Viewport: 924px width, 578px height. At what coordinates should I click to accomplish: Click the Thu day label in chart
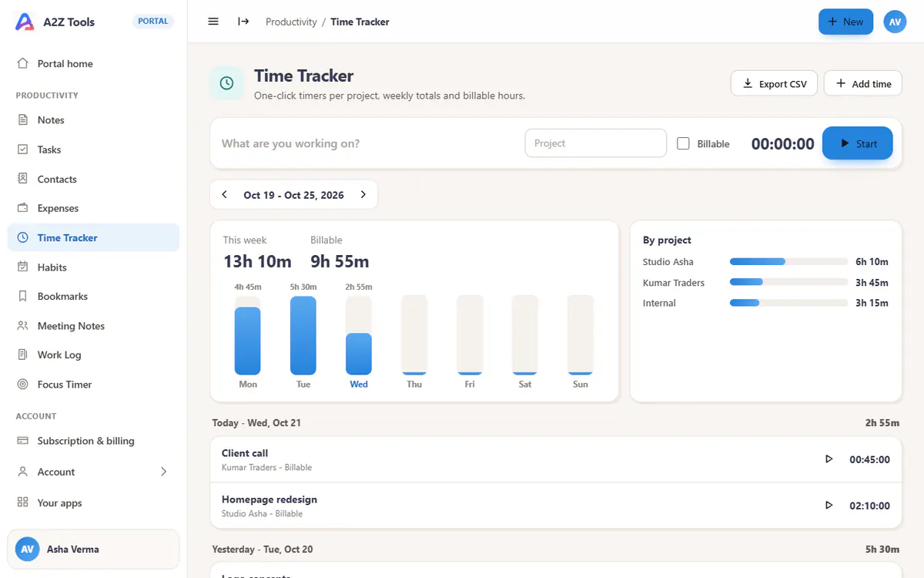coord(414,384)
